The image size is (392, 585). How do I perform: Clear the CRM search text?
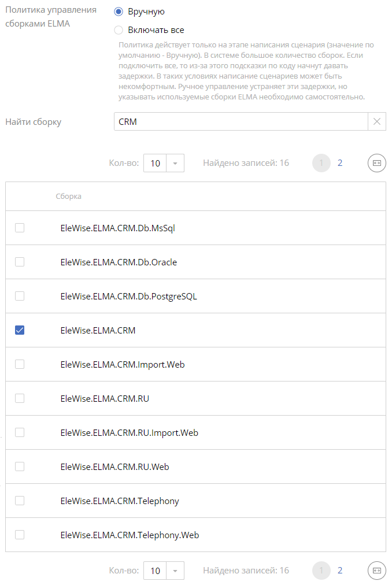coord(377,121)
